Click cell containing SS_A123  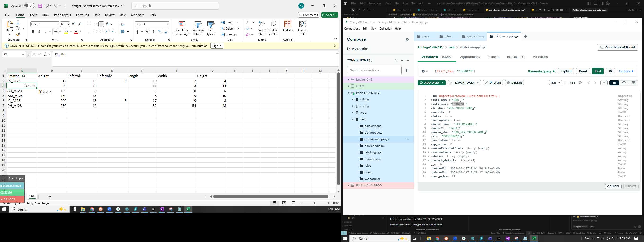pyautogui.click(x=22, y=81)
